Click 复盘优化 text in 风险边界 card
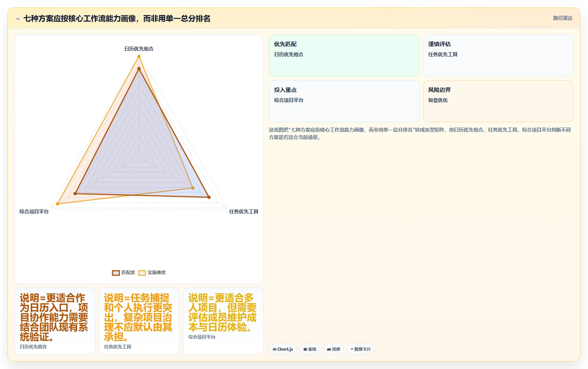Viewport: 588px width, 369px height. point(438,100)
